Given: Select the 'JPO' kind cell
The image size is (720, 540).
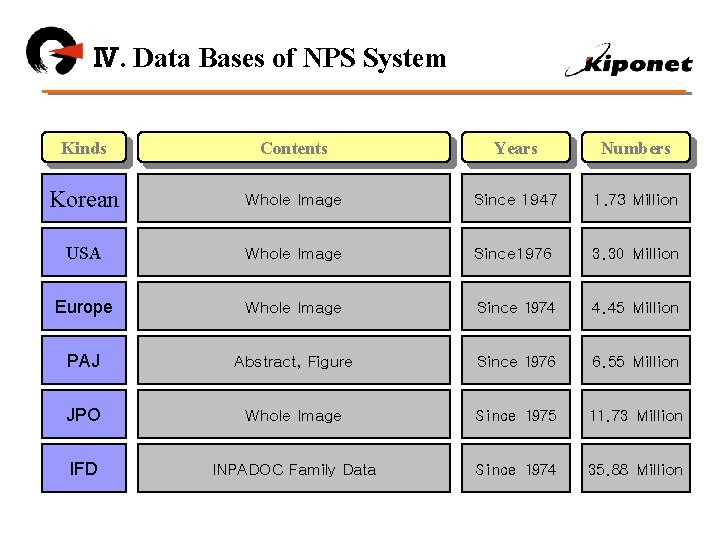Looking at the screenshot, I should 84,414.
